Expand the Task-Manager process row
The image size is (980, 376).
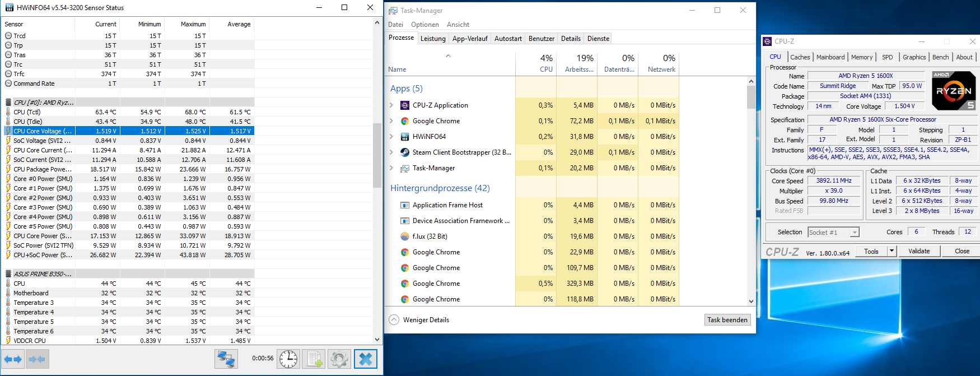point(391,168)
